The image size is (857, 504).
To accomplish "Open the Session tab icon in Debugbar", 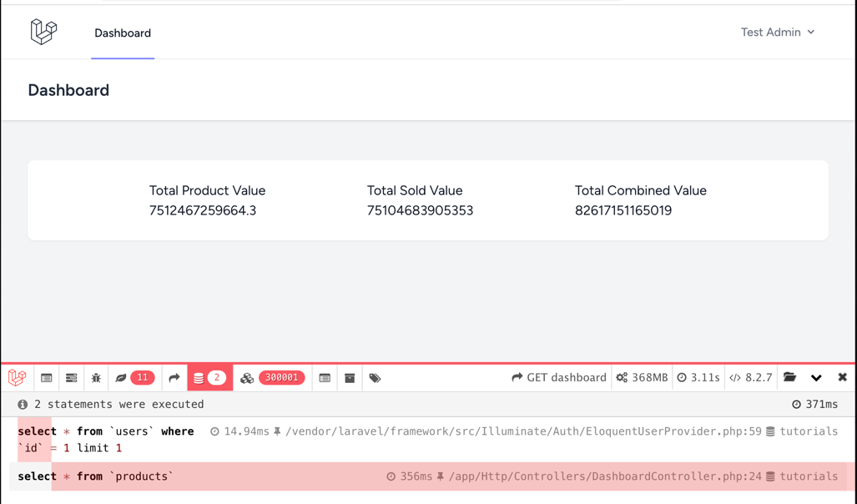I will (x=325, y=378).
